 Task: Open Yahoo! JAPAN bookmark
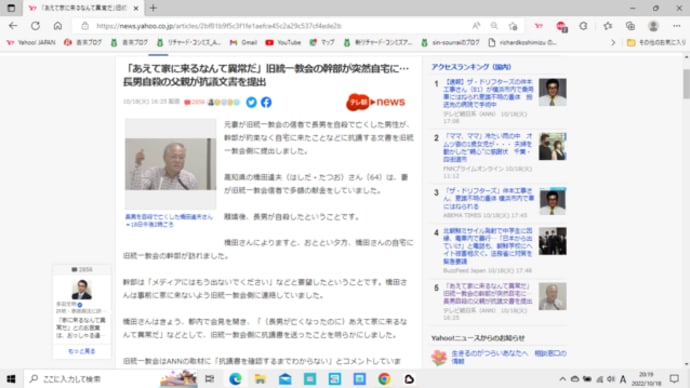tap(31, 42)
